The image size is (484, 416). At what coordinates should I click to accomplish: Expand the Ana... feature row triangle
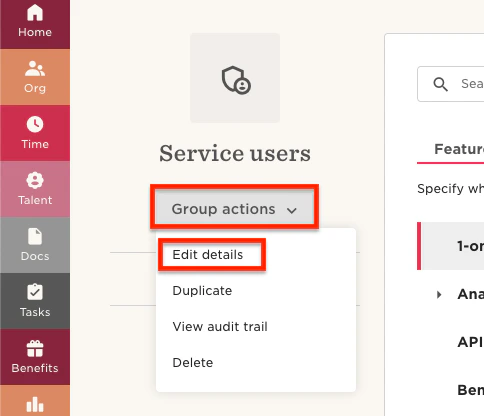(x=439, y=295)
